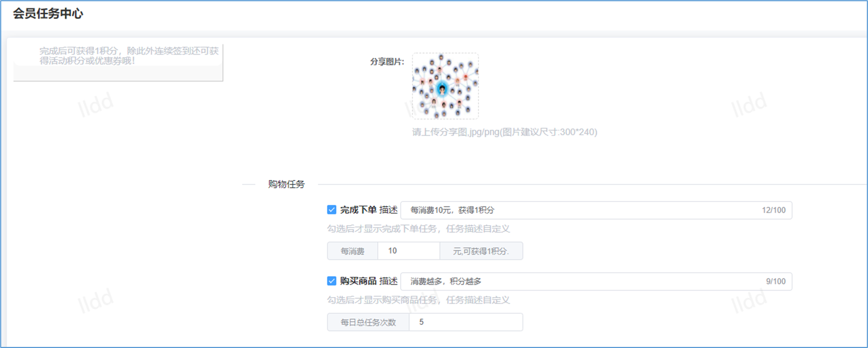
Task: Edit the 每消费10元，获得1积分 description field
Action: pos(596,210)
